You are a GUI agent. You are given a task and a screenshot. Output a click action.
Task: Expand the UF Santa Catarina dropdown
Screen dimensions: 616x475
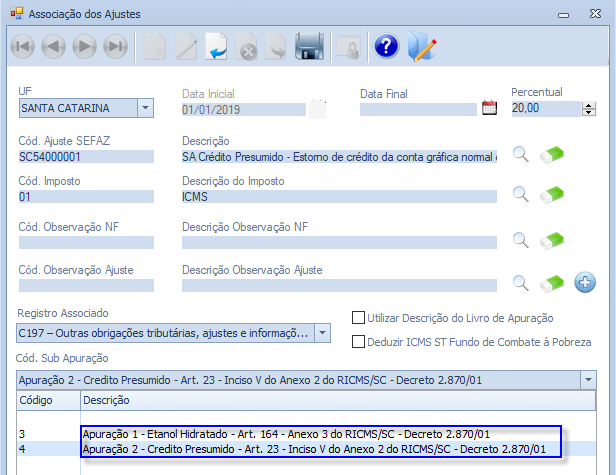click(145, 108)
